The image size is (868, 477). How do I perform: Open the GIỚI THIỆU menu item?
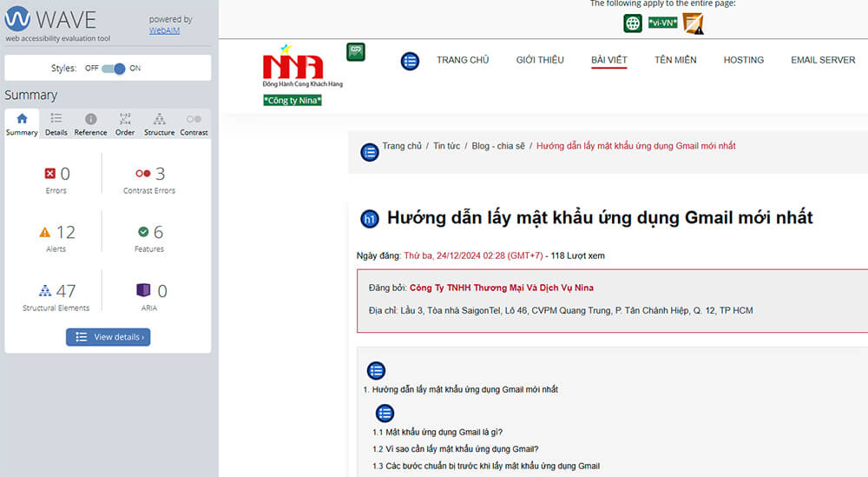540,60
